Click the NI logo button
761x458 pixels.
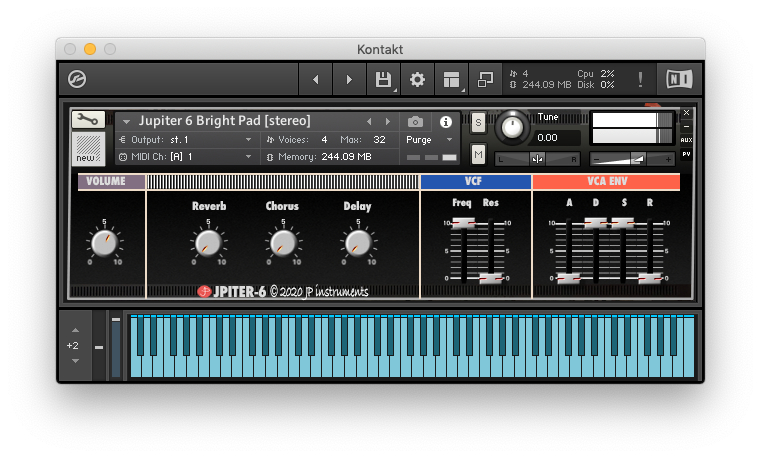[679, 79]
